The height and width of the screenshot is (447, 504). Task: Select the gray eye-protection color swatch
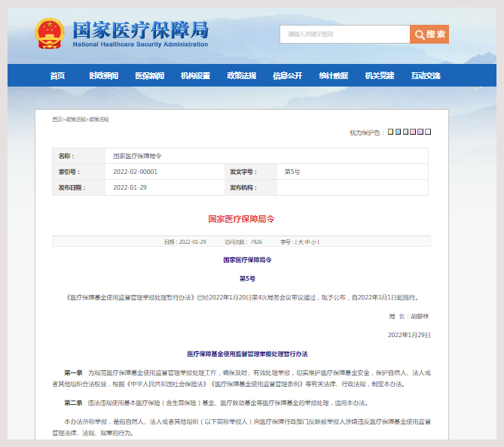tap(405, 132)
